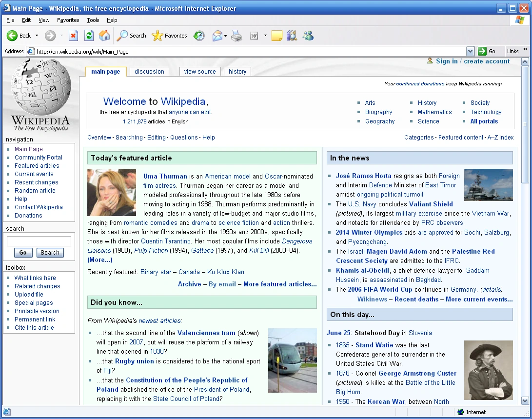Click the Print toolbar icon
The image size is (532, 419).
pyautogui.click(x=236, y=36)
